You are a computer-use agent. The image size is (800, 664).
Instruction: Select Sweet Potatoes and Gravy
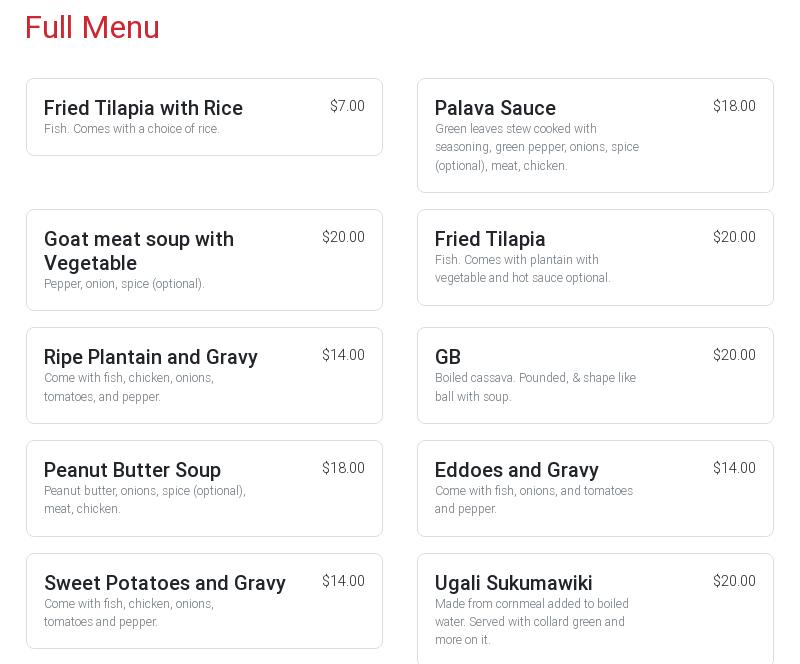coord(165,583)
